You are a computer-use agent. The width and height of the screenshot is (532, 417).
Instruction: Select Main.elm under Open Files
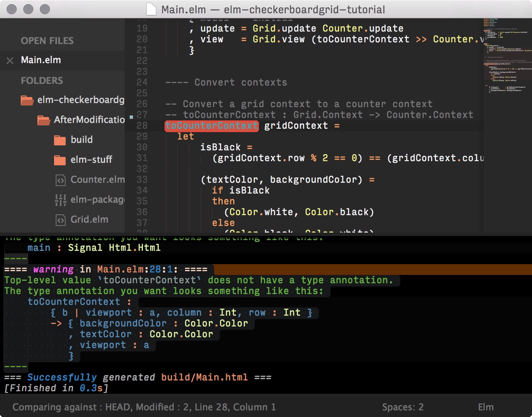pyautogui.click(x=41, y=60)
